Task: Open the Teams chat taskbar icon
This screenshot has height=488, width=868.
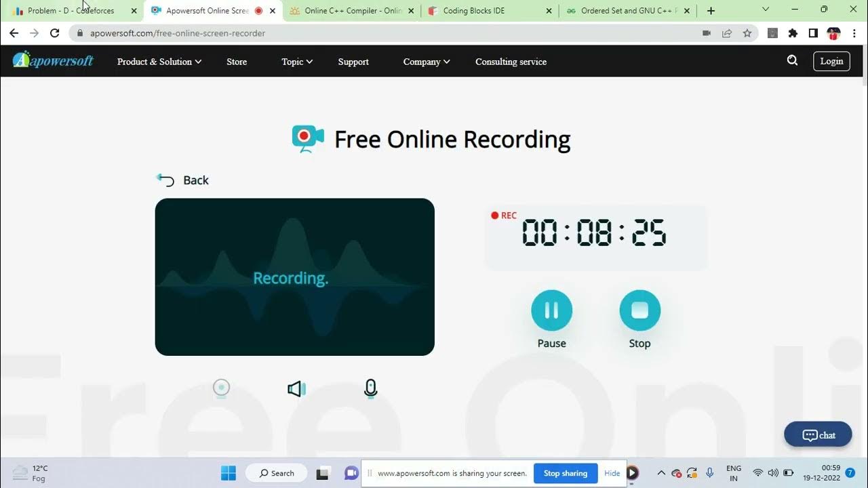Action: [351, 473]
